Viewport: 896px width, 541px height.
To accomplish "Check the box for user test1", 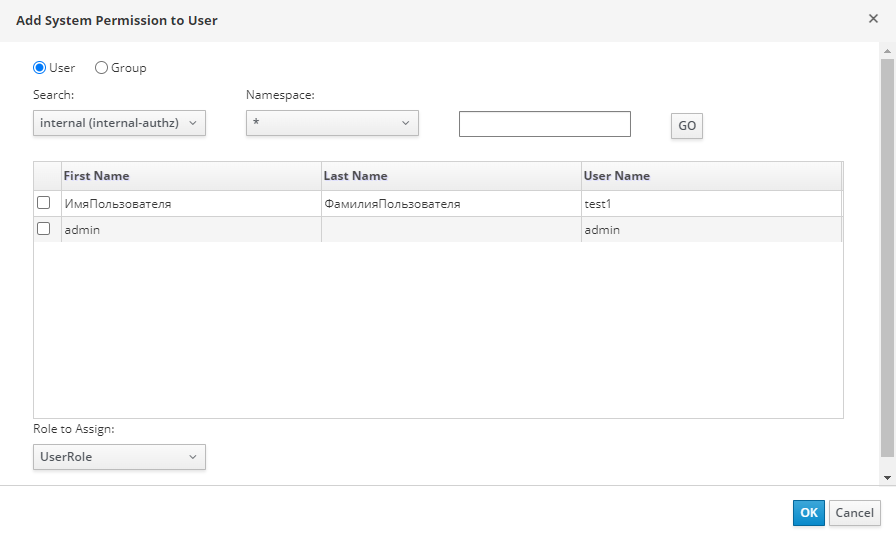I will point(43,203).
